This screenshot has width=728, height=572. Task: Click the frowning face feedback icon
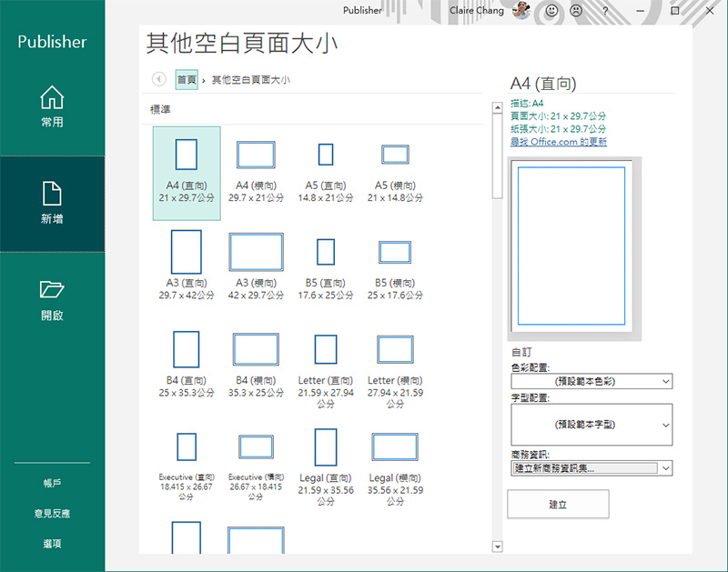tap(576, 10)
